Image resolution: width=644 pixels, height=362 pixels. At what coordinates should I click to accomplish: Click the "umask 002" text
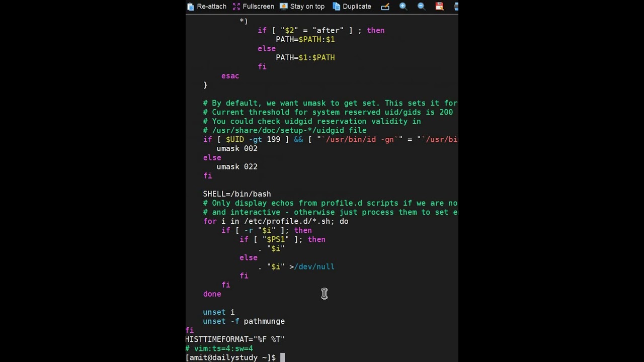pos(237,149)
